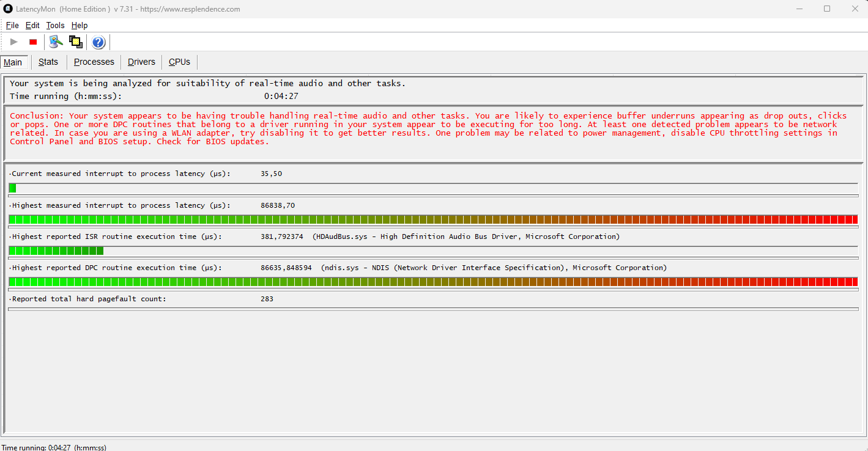Click the 'Current measured interrupt to process latency' label

120,174
